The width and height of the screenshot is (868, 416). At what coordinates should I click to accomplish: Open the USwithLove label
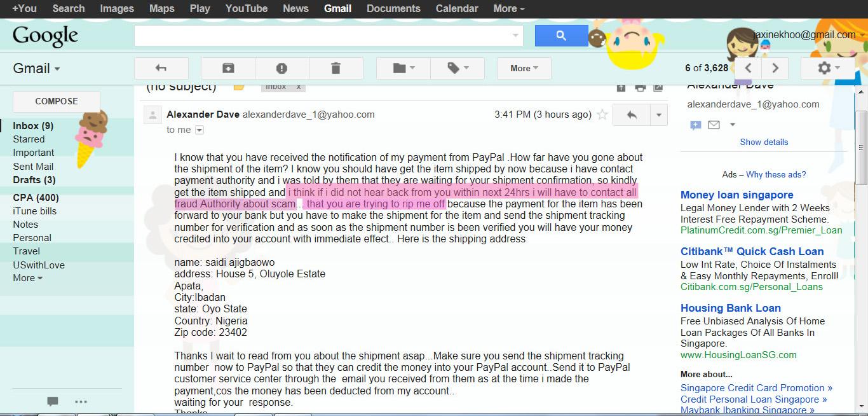[x=39, y=265]
